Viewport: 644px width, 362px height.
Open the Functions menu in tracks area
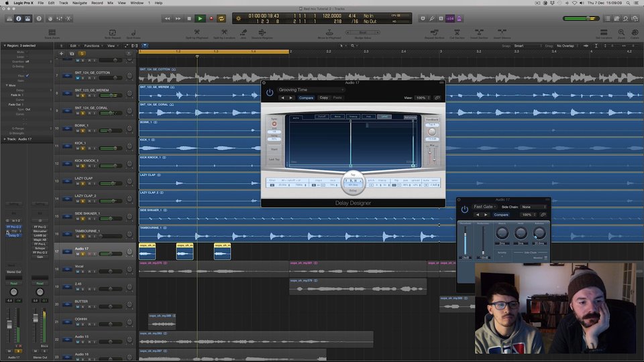click(93, 46)
